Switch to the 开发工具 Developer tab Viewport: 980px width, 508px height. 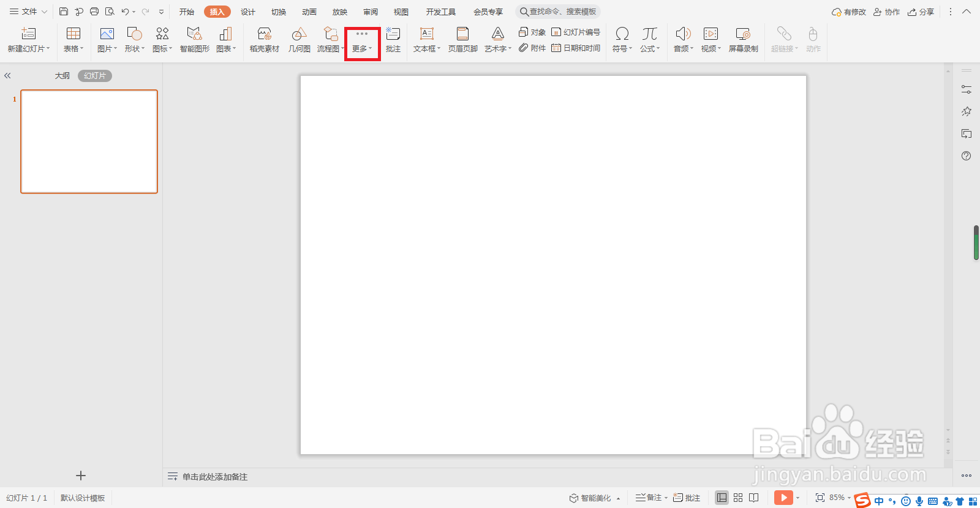pyautogui.click(x=441, y=12)
